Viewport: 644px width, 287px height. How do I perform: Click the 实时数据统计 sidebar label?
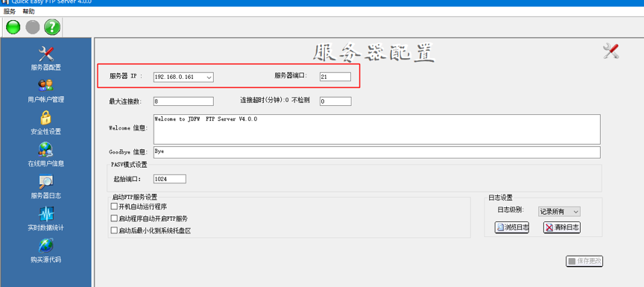(46, 227)
